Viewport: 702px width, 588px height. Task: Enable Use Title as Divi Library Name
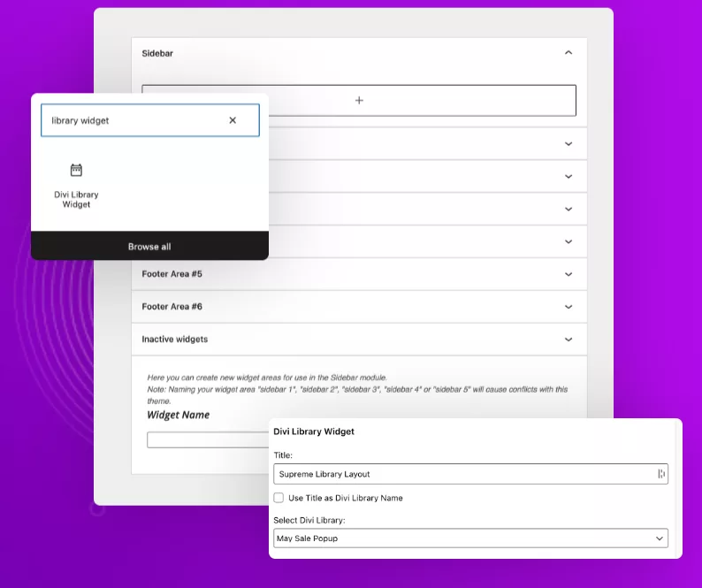point(279,498)
